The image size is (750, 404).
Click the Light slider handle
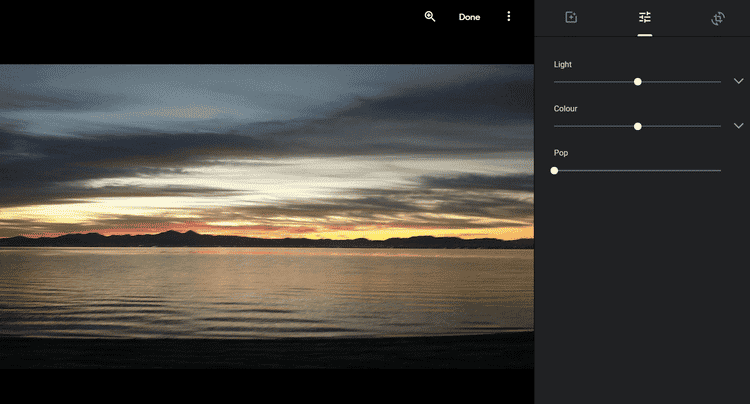coord(638,82)
